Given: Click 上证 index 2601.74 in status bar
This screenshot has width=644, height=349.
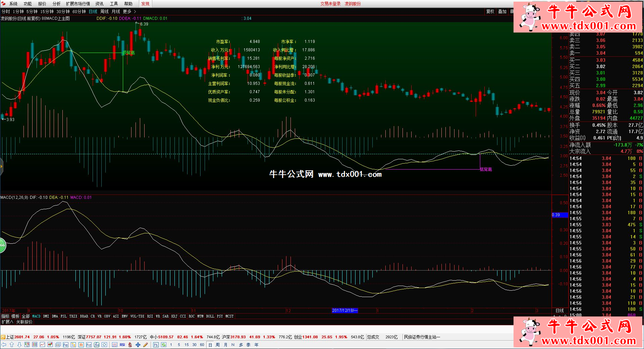Looking at the screenshot, I should 18,337.
